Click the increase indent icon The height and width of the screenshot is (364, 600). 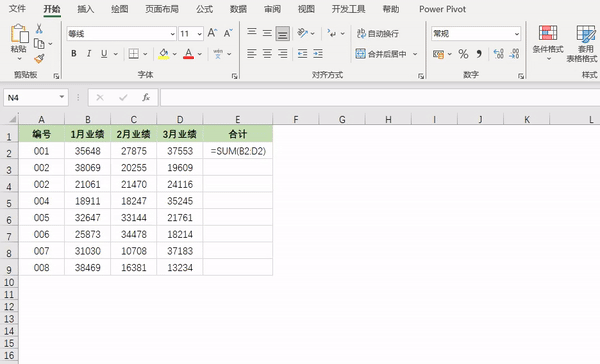pyautogui.click(x=318, y=54)
